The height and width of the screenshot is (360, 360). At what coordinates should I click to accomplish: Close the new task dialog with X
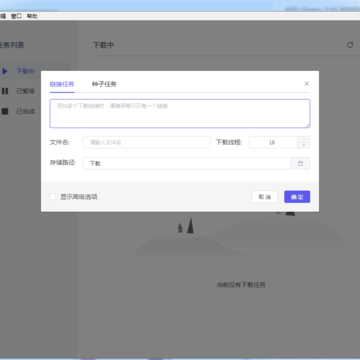307,84
